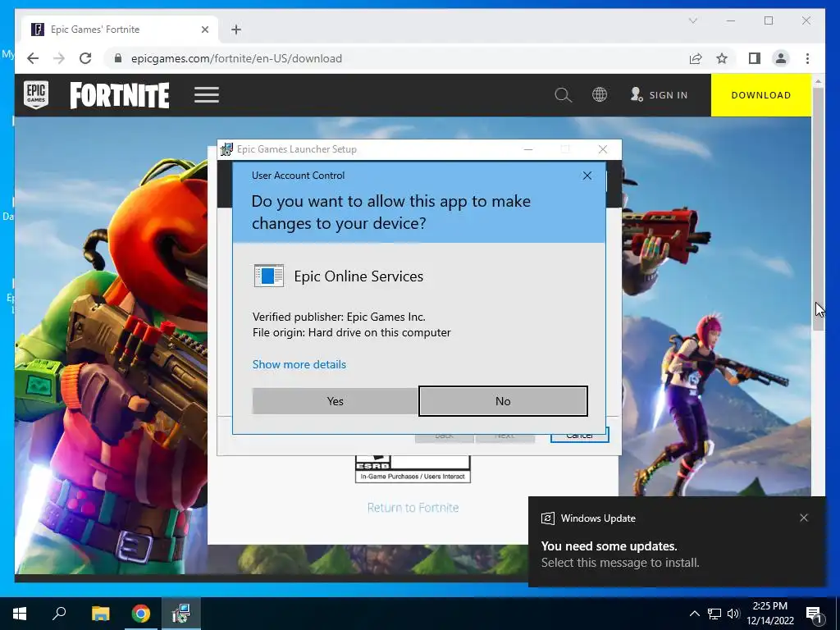Switch to Chrome in taskbar
This screenshot has height=630, width=840.
(x=141, y=614)
